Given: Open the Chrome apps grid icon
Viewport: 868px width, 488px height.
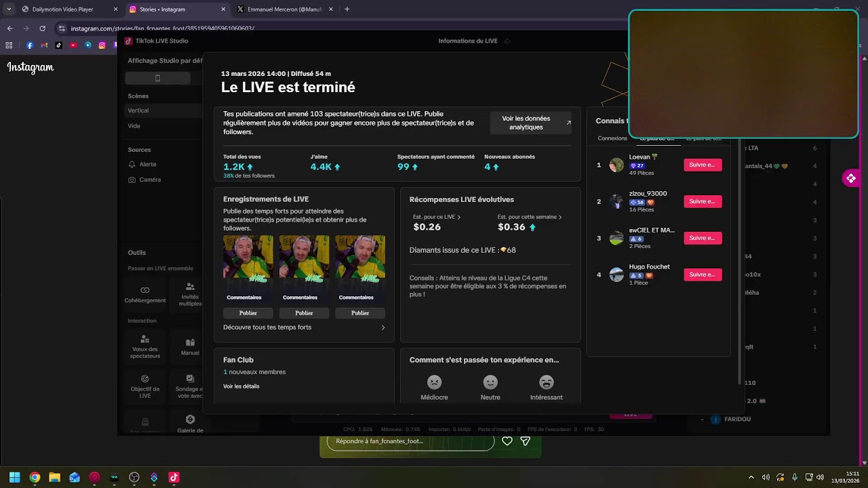Looking at the screenshot, I should [x=9, y=45].
